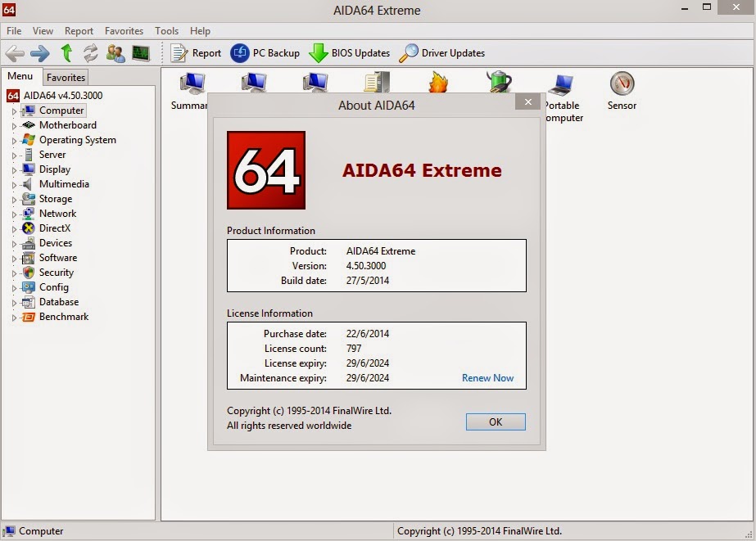Click the Operating System Windows flag icon
The image size is (756, 541).
[x=29, y=140]
